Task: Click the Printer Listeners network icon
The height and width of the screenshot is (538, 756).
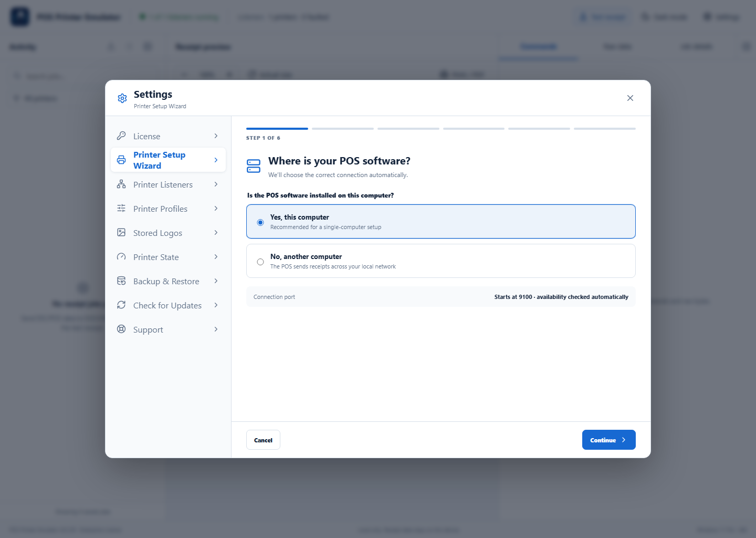Action: pyautogui.click(x=121, y=184)
